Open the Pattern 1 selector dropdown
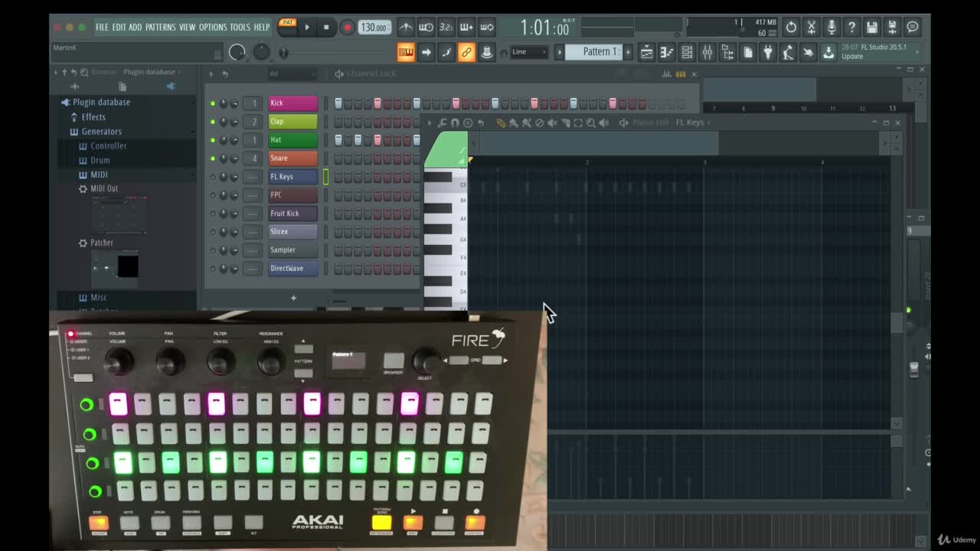 coord(594,52)
